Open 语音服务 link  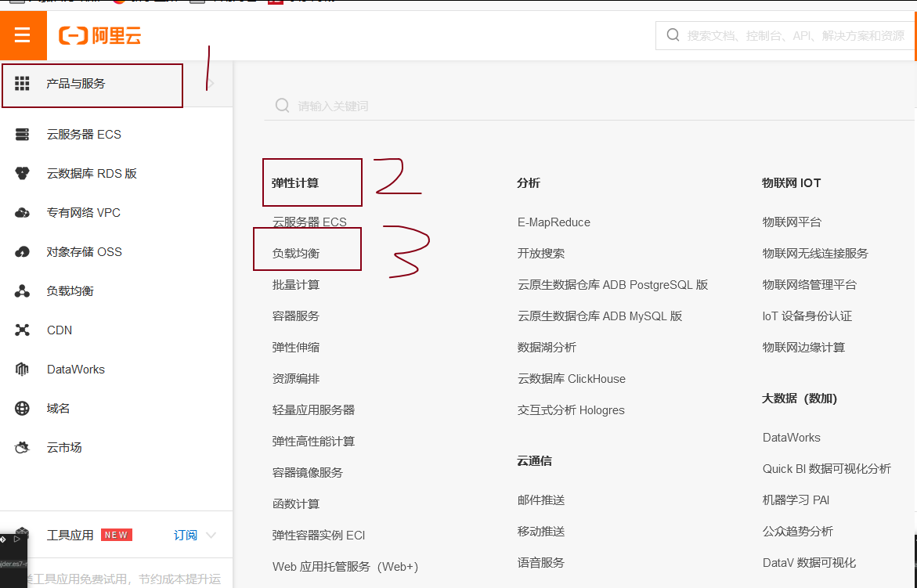[x=541, y=562]
